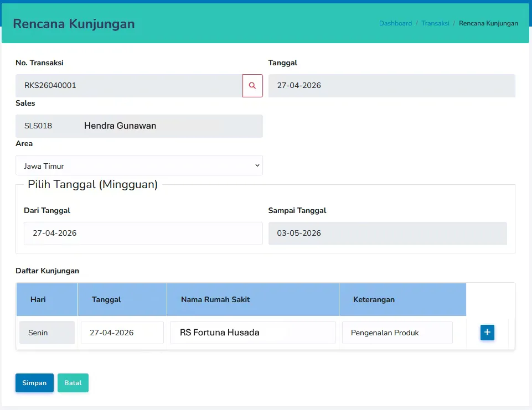Select the Dari Tanggal date input
The width and height of the screenshot is (532, 410).
[143, 233]
